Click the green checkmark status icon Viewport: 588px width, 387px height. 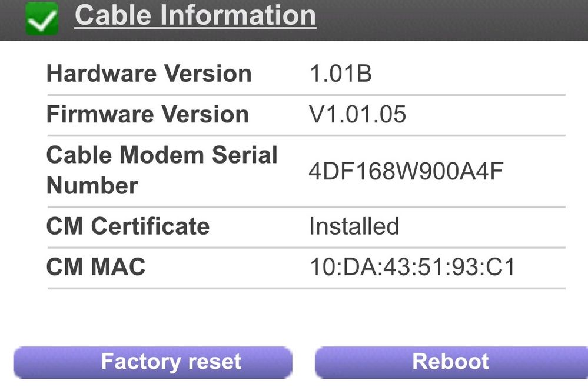coord(42,18)
